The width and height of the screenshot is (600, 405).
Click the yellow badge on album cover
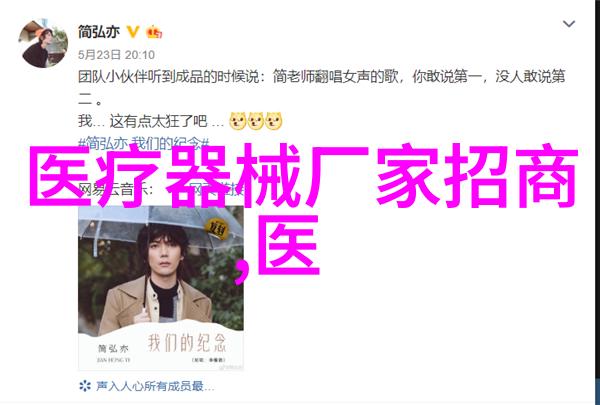pyautogui.click(x=217, y=229)
